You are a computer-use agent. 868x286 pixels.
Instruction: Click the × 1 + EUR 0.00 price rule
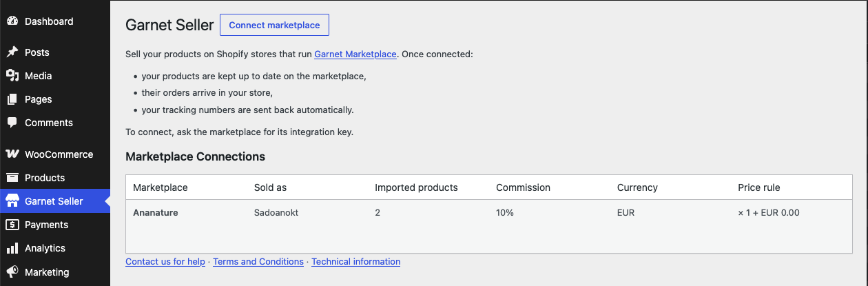click(769, 213)
